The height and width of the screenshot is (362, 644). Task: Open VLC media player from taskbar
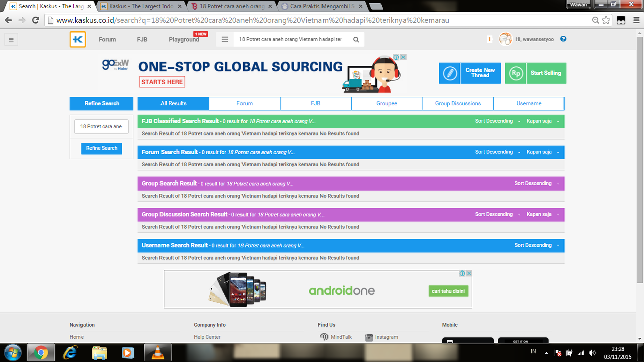tap(157, 353)
